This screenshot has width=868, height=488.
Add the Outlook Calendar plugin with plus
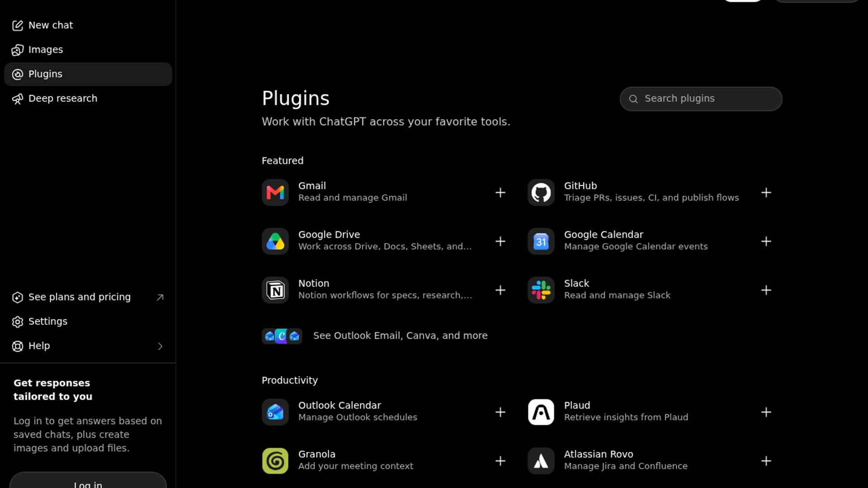point(500,412)
